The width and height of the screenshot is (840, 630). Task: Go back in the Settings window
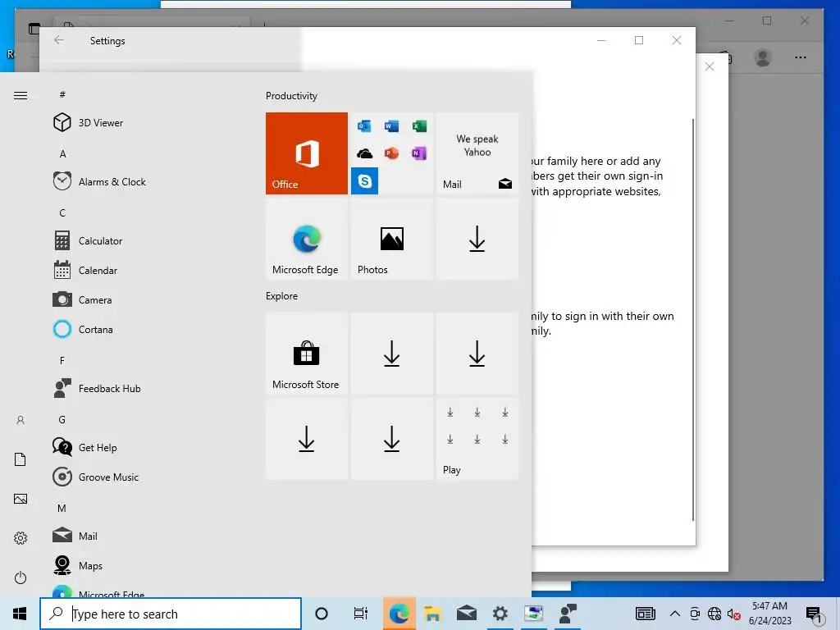pyautogui.click(x=59, y=40)
